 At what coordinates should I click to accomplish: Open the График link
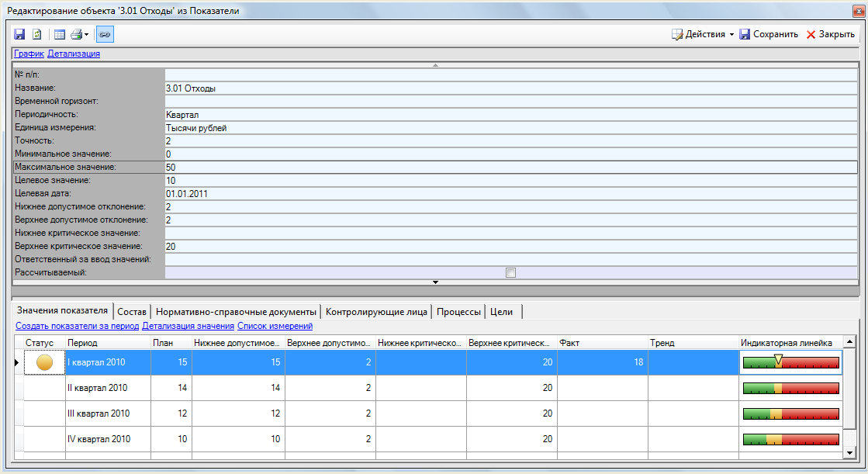(x=29, y=54)
